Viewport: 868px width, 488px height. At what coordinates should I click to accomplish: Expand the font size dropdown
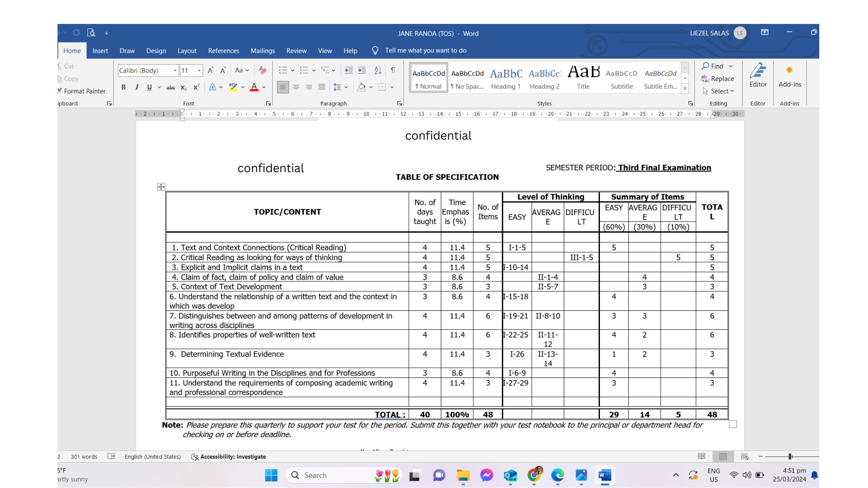[199, 70]
